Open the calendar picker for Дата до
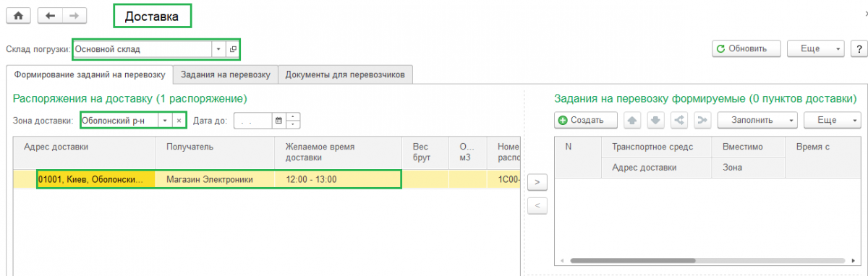 tap(278, 121)
